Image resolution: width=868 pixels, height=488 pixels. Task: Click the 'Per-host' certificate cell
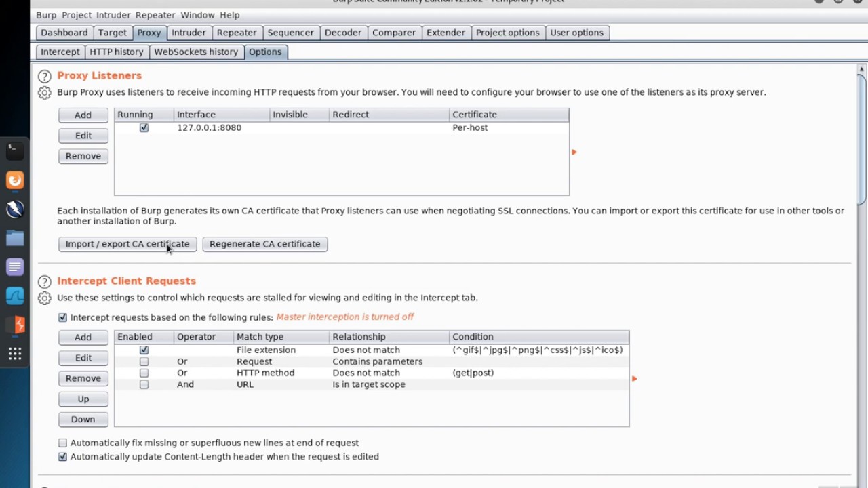point(509,127)
